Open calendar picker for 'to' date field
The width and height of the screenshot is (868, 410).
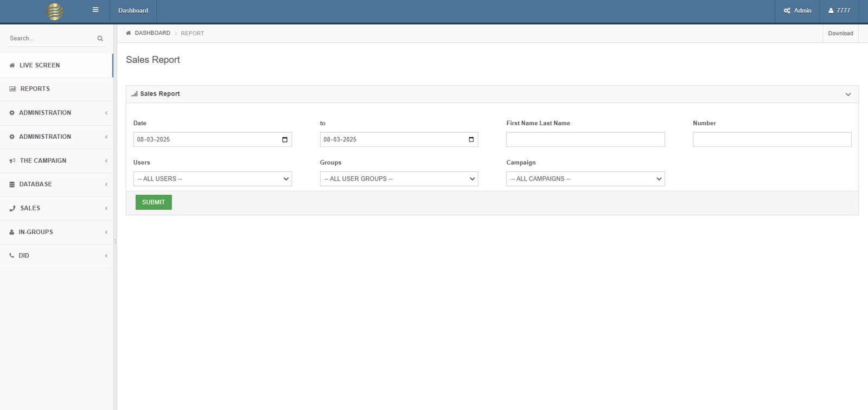471,140
